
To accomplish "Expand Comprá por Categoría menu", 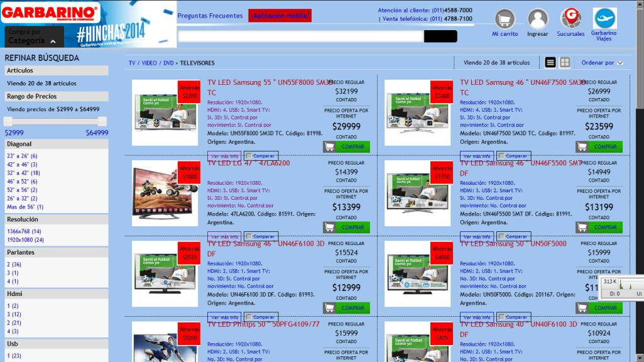I will pos(35,37).
